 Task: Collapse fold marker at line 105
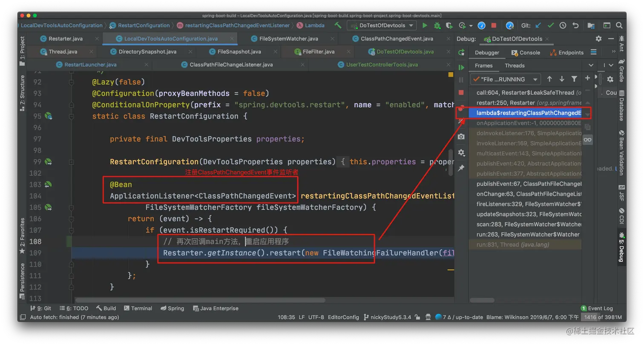tap(72, 207)
